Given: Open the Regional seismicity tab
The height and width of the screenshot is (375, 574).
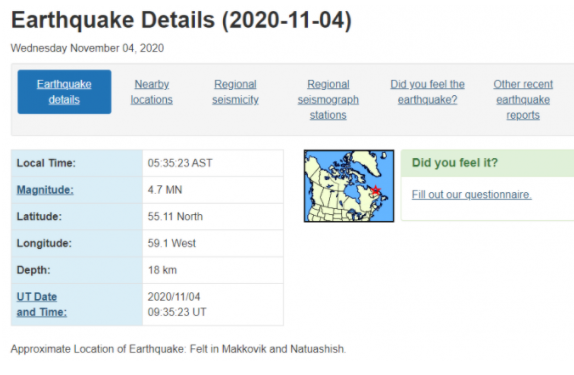Looking at the screenshot, I should click(235, 92).
